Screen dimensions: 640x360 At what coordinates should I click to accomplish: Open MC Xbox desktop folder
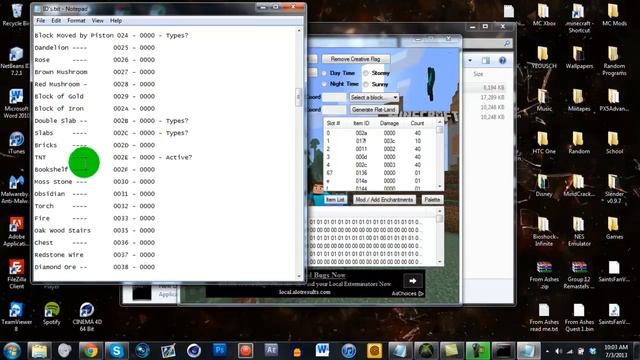(544, 15)
